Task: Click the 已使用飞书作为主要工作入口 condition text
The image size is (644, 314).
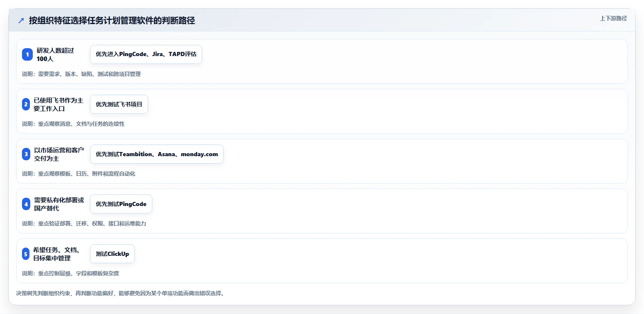Action: [x=59, y=104]
